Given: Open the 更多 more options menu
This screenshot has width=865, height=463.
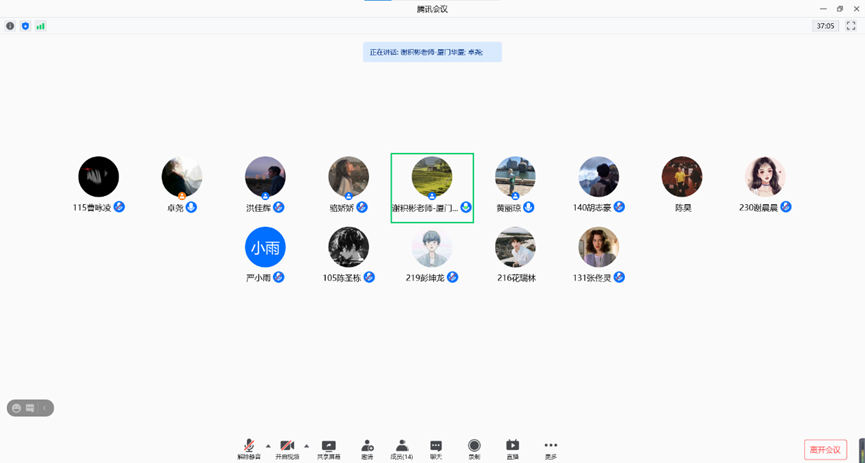Looking at the screenshot, I should click(x=550, y=448).
